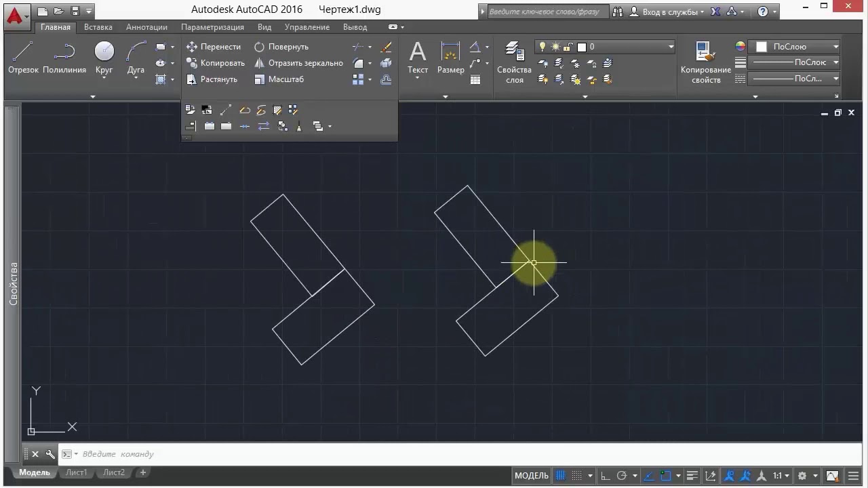This screenshot has width=868, height=488.
Task: Click the offset tool icon
Action: coord(387,79)
